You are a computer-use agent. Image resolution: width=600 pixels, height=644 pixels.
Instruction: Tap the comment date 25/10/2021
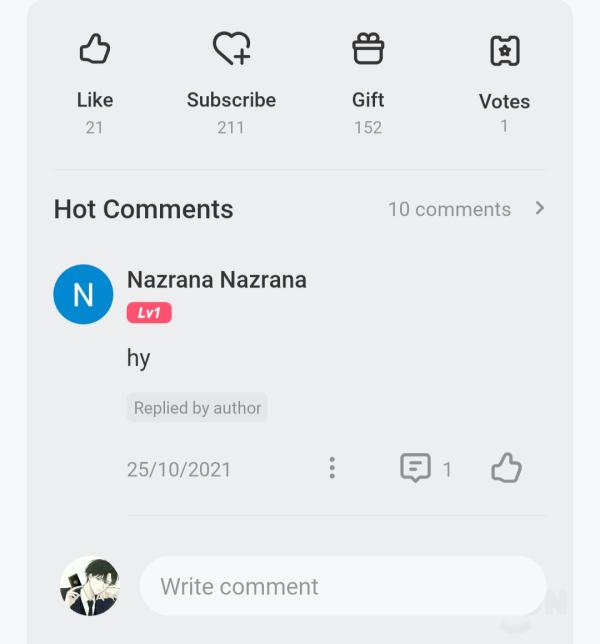tap(178, 469)
